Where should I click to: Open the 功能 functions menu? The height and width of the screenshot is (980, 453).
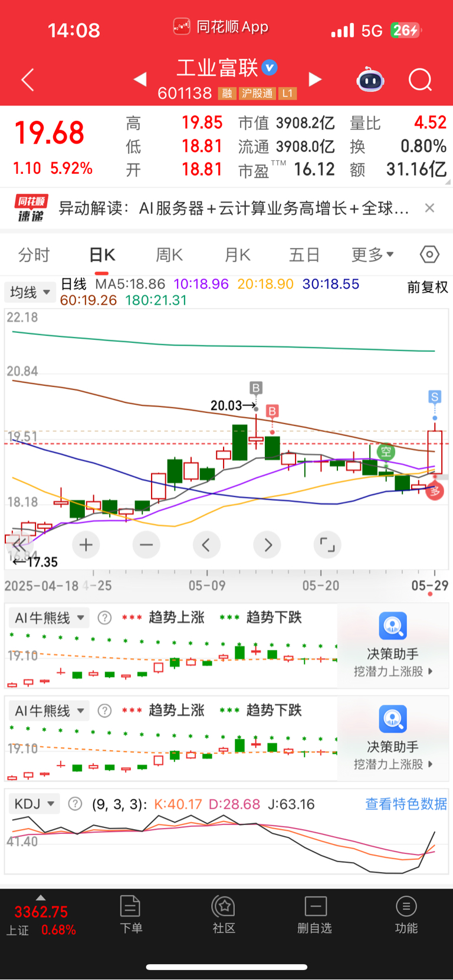pyautogui.click(x=406, y=915)
